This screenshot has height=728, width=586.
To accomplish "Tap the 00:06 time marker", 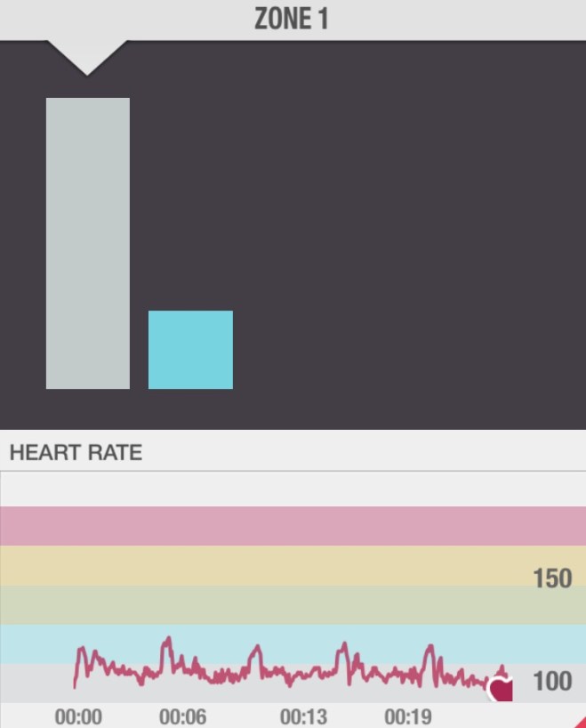I will pos(182,716).
